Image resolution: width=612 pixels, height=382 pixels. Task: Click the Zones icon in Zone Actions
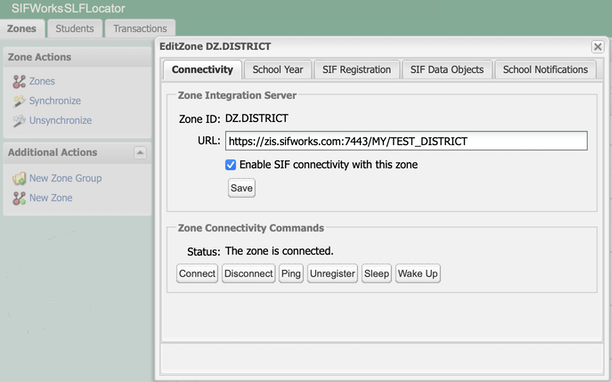(x=19, y=81)
